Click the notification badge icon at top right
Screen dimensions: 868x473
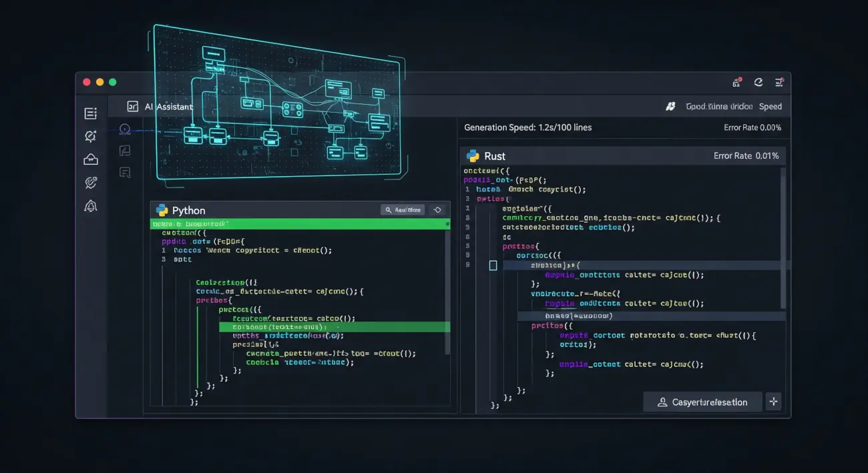[x=736, y=81]
